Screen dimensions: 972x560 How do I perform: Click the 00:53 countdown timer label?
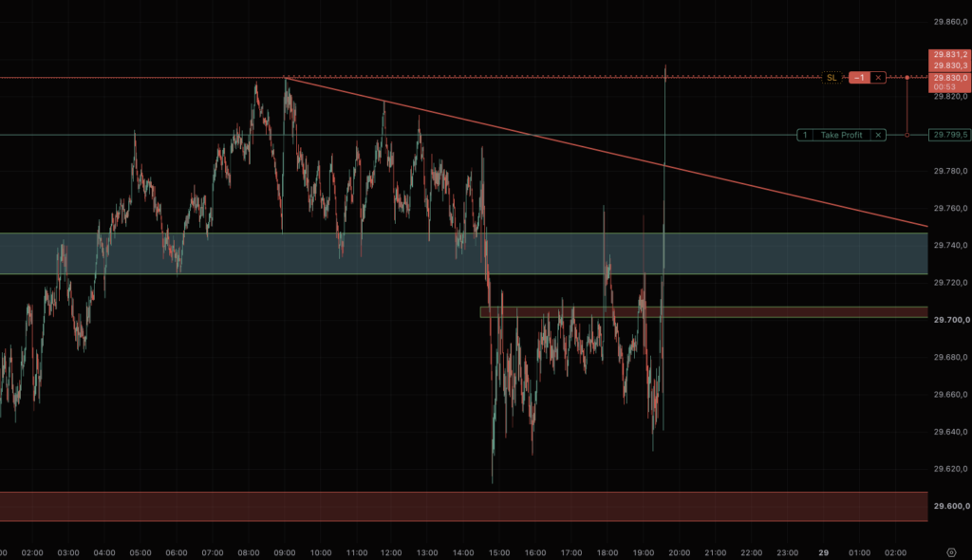(945, 86)
